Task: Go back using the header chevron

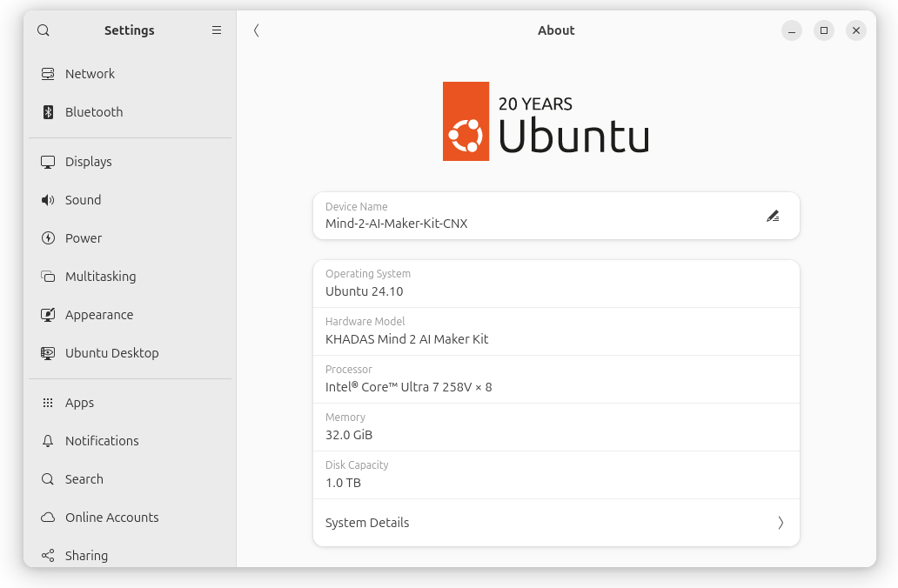Action: [257, 30]
